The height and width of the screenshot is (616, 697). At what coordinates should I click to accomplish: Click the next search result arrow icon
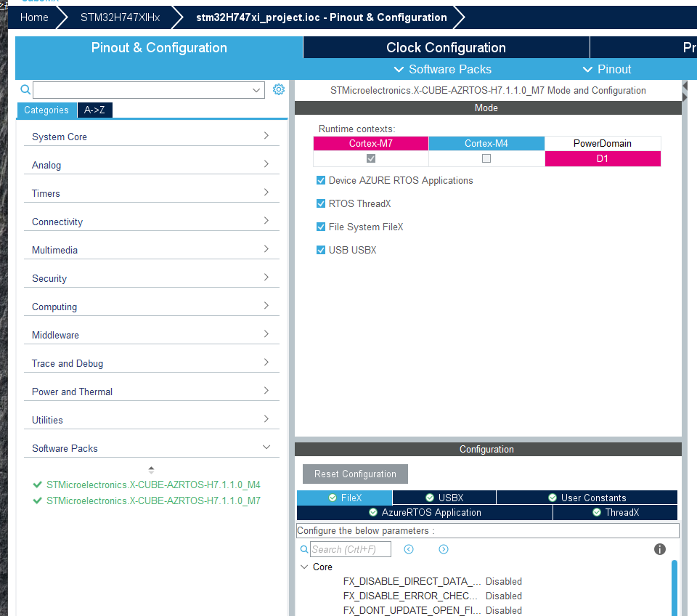tap(444, 549)
